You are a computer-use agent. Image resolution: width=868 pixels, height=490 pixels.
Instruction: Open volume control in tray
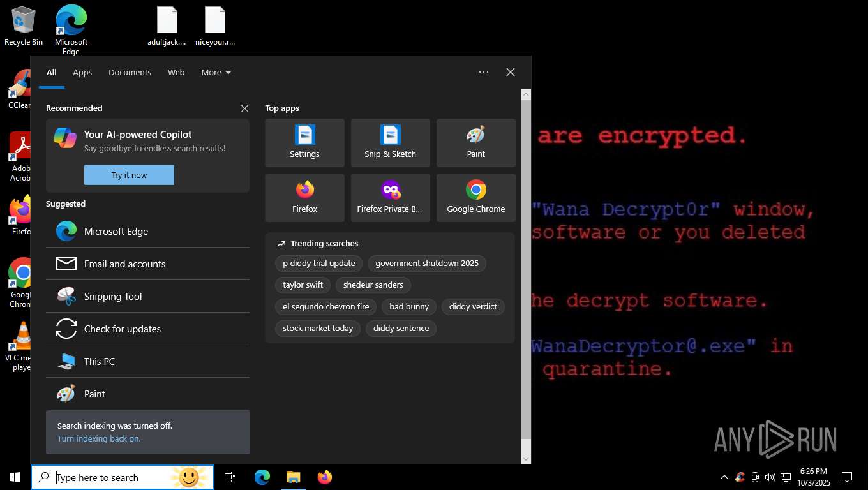click(770, 477)
